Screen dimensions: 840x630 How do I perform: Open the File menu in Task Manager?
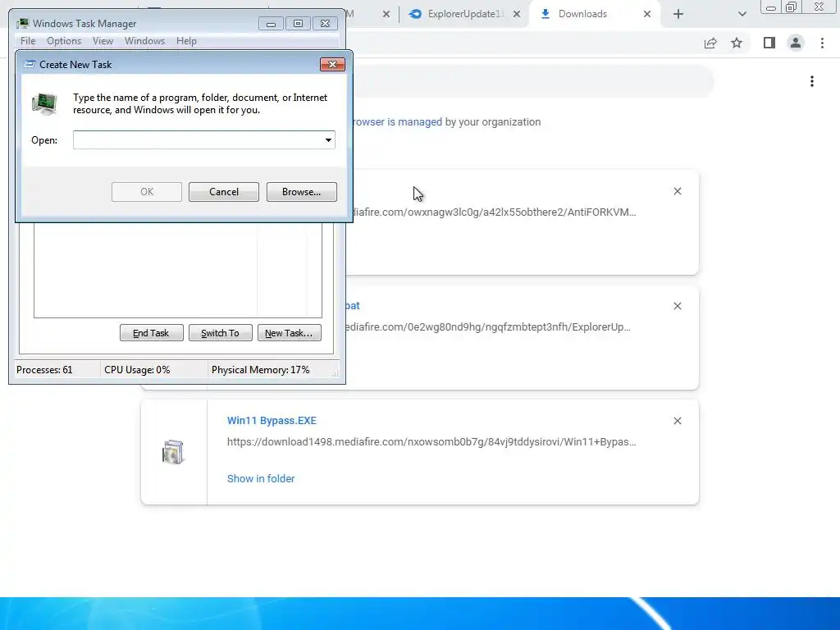[x=28, y=41]
